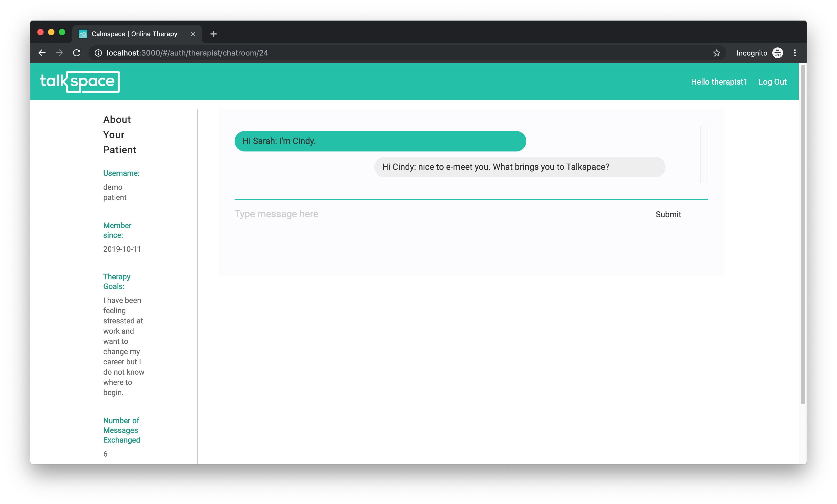Click the browser back arrow
This screenshot has width=837, height=504.
tap(42, 53)
